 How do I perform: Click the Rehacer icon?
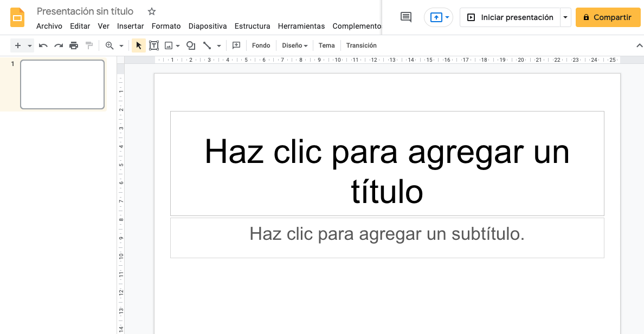tap(58, 45)
